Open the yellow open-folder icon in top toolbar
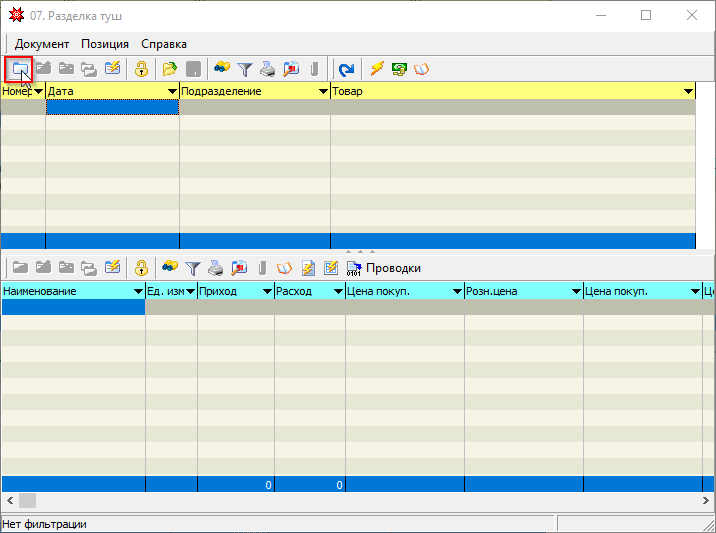The height and width of the screenshot is (533, 716). click(x=170, y=69)
